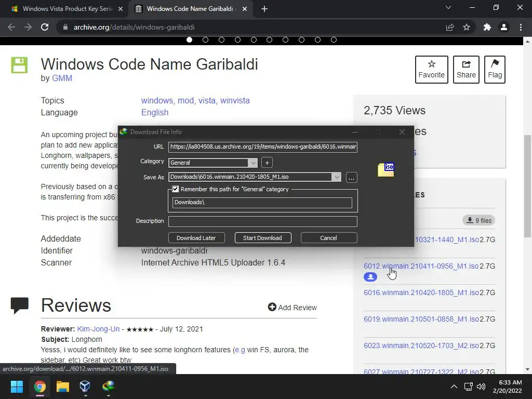Click the Add Review link
532x399 pixels.
tap(292, 308)
